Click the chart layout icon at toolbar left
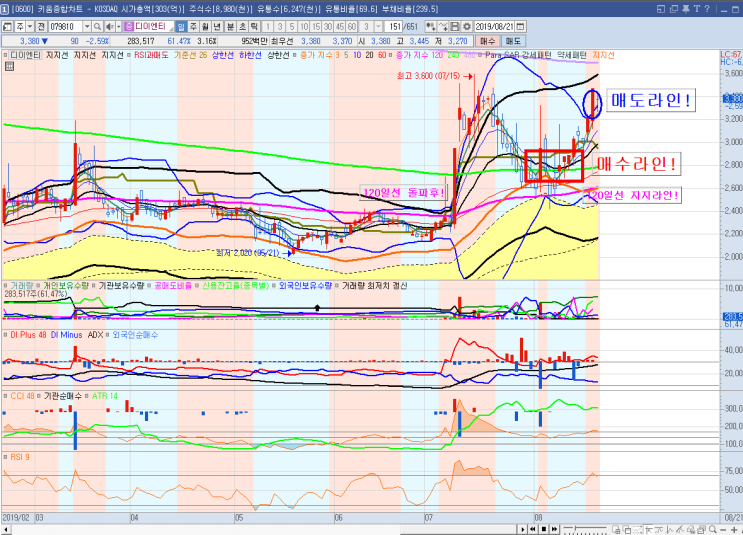 [8, 27]
